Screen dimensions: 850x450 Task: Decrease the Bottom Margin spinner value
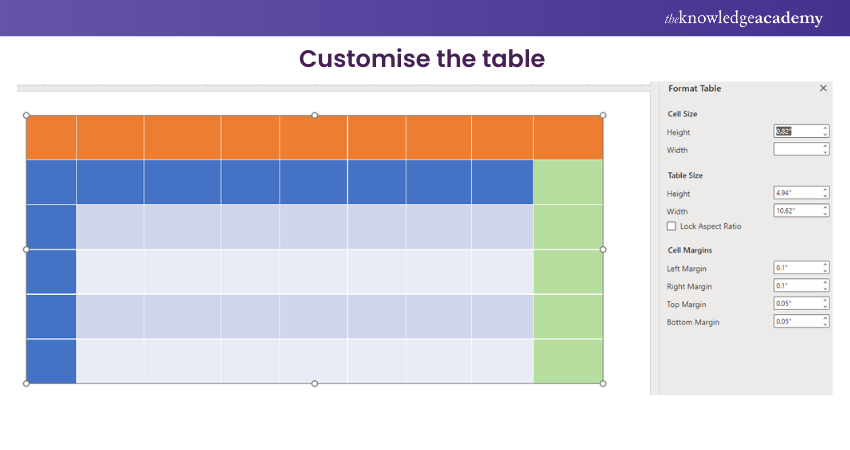point(825,325)
